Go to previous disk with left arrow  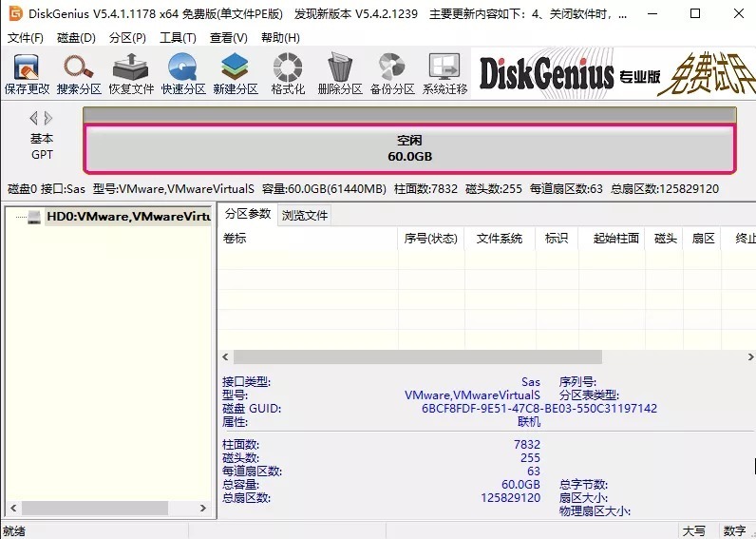tap(34, 119)
